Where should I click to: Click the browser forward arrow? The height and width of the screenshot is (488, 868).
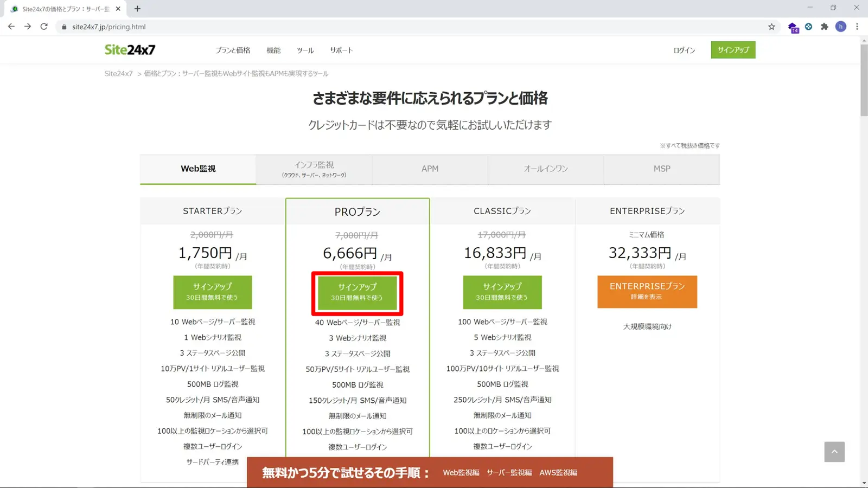[x=28, y=27]
